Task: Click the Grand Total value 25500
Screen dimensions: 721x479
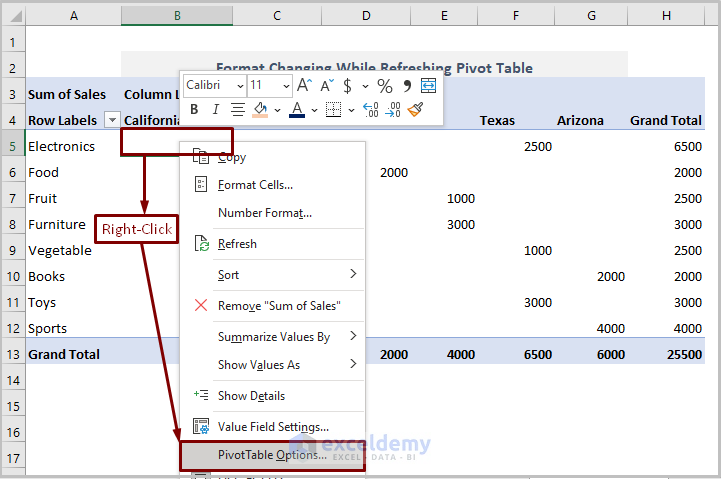Action: pos(684,354)
